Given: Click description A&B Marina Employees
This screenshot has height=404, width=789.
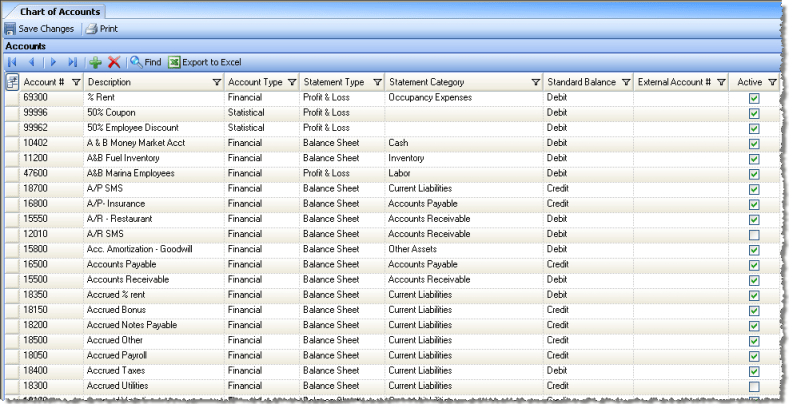Looking at the screenshot, I should pyautogui.click(x=130, y=173).
